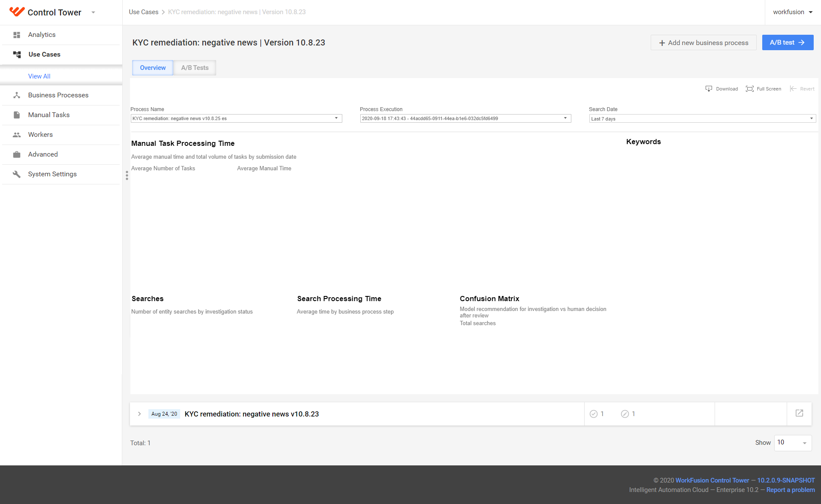821x504 pixels.
Task: Click the Full Screen icon
Action: point(750,89)
